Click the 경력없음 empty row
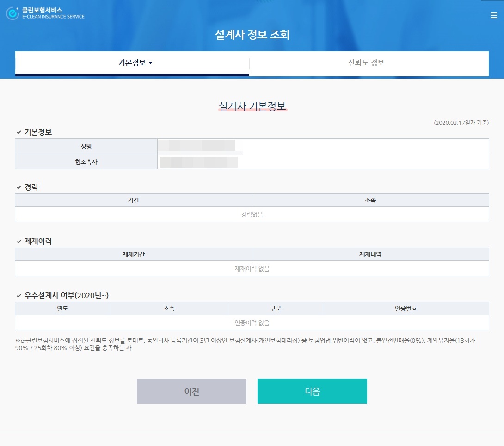This screenshot has height=446, width=504. coord(252,214)
